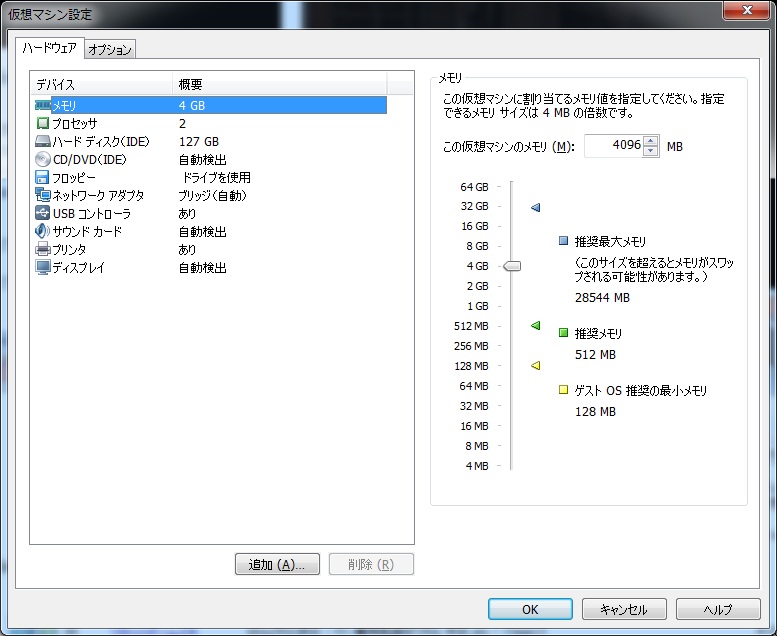Click the 64 MB slider scale label
The width and height of the screenshot is (777, 636).
[474, 386]
